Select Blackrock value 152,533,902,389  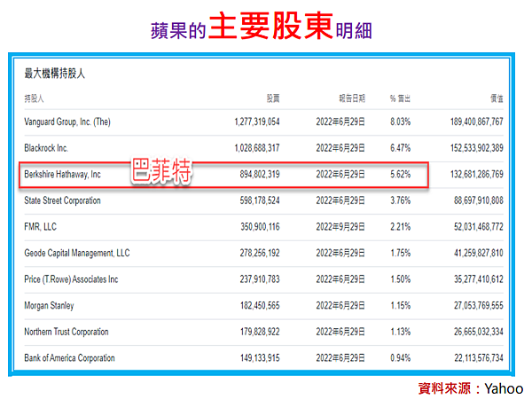(477, 148)
